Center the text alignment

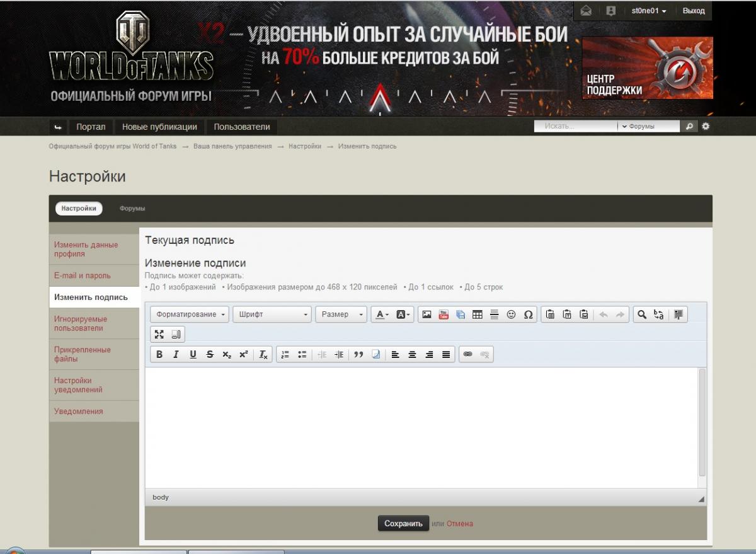412,354
